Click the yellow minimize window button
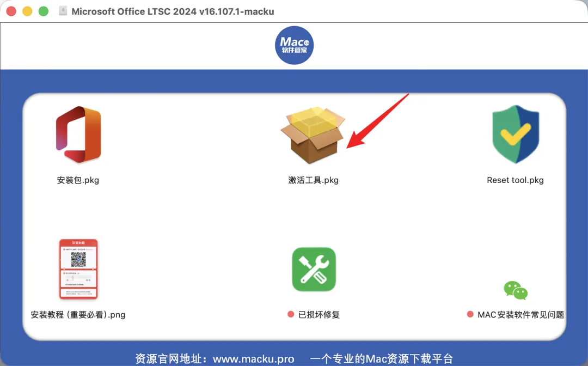 click(x=27, y=11)
